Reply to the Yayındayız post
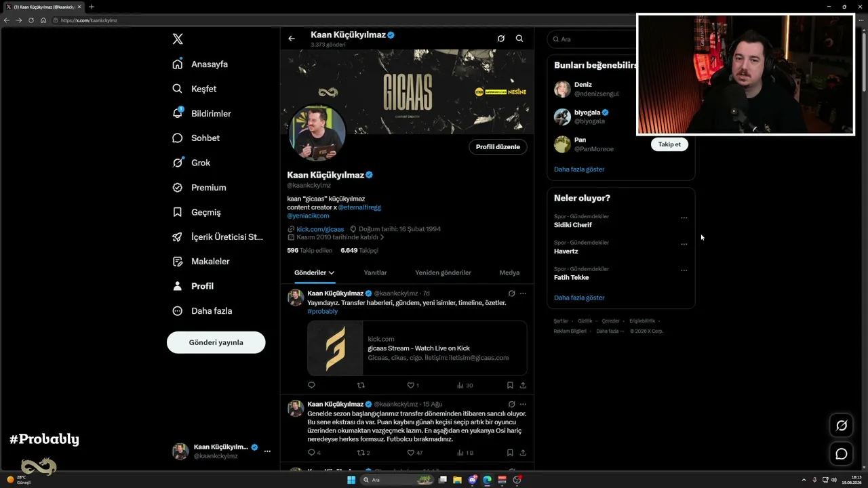The height and width of the screenshot is (488, 868). click(x=312, y=385)
